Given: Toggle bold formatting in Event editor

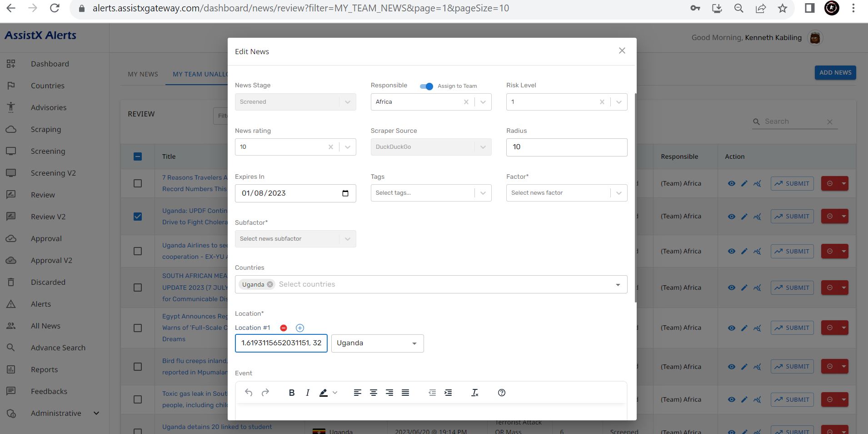Looking at the screenshot, I should pos(292,393).
